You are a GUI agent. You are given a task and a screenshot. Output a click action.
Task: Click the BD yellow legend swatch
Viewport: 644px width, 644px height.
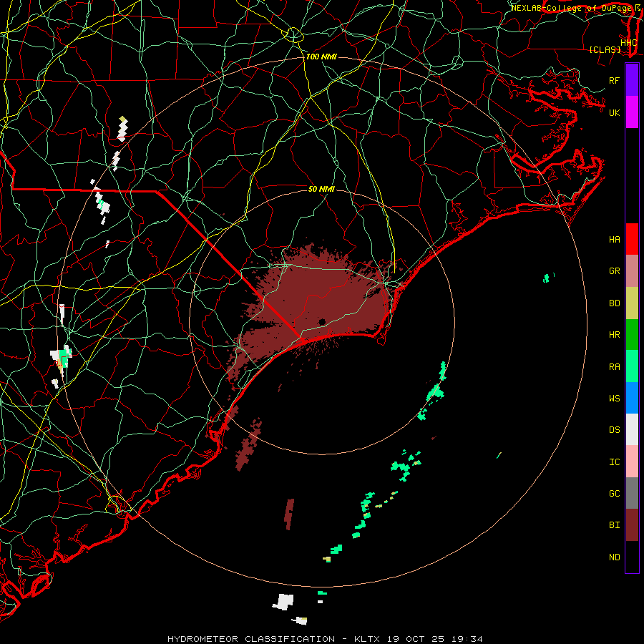pos(632,303)
